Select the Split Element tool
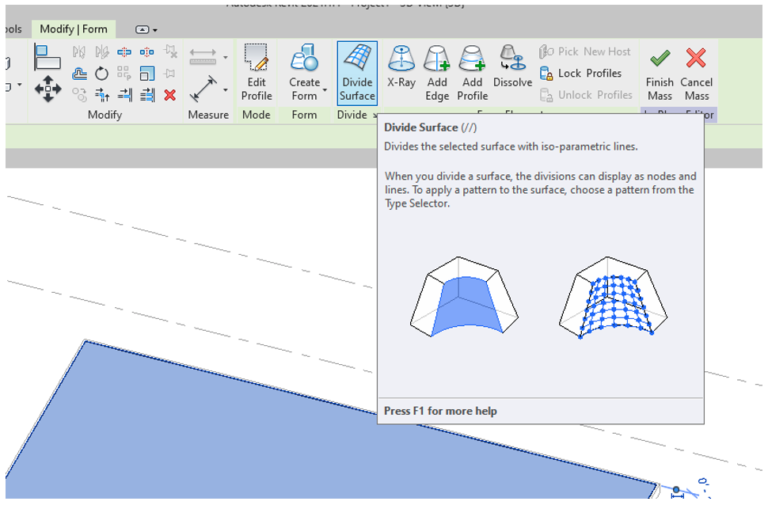The image size is (768, 505). pos(124,51)
